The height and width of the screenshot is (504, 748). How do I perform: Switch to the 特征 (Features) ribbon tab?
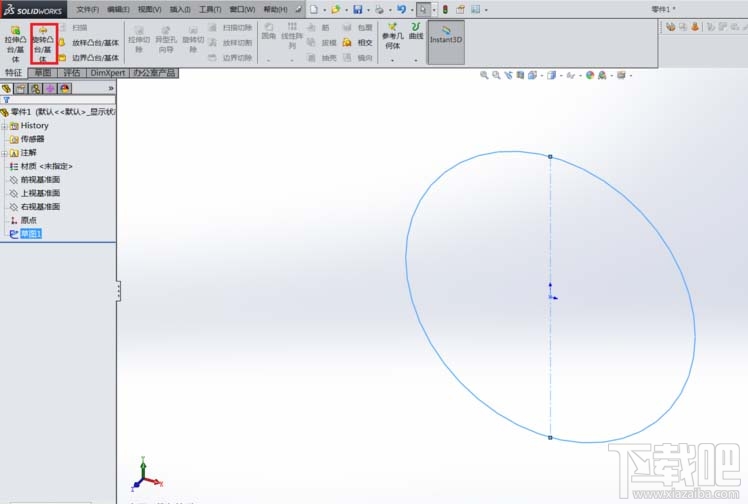tap(13, 72)
